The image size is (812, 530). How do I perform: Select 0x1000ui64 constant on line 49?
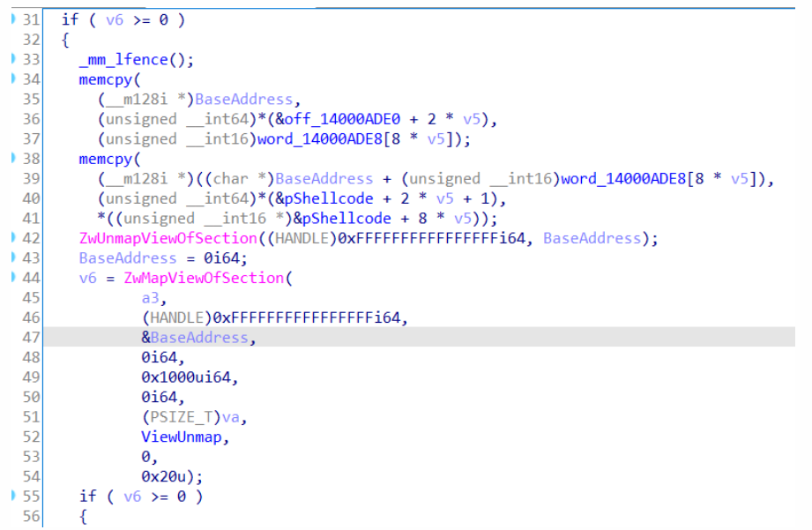[186, 377]
